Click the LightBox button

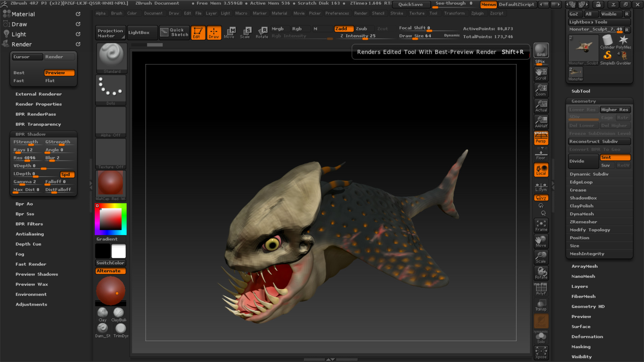tap(143, 33)
